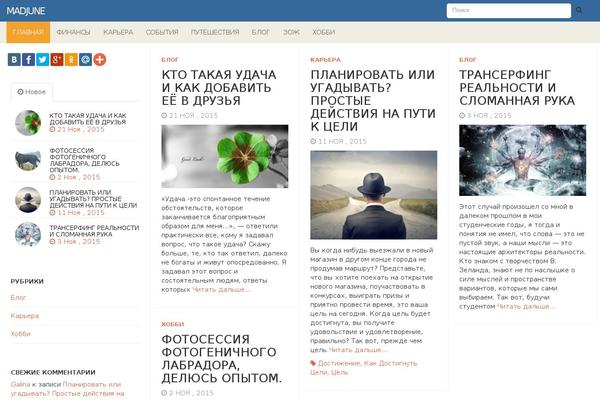Open the Карьера rubric link
The image size is (600, 400).
(x=25, y=316)
